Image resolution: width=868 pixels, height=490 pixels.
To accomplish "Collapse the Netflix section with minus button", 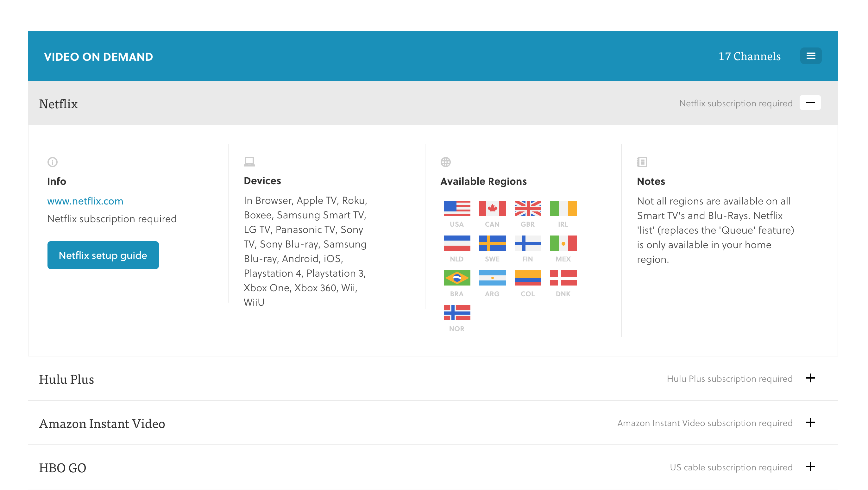I will pos(810,103).
